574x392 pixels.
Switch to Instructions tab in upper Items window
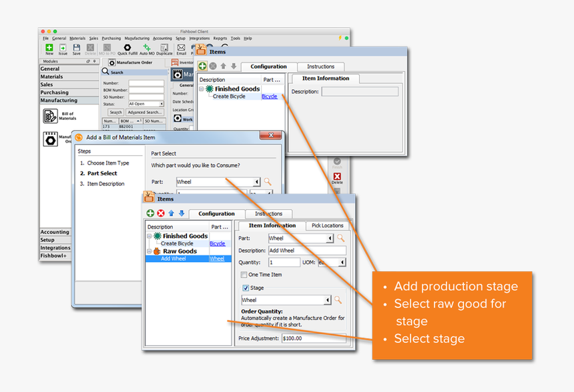point(320,67)
